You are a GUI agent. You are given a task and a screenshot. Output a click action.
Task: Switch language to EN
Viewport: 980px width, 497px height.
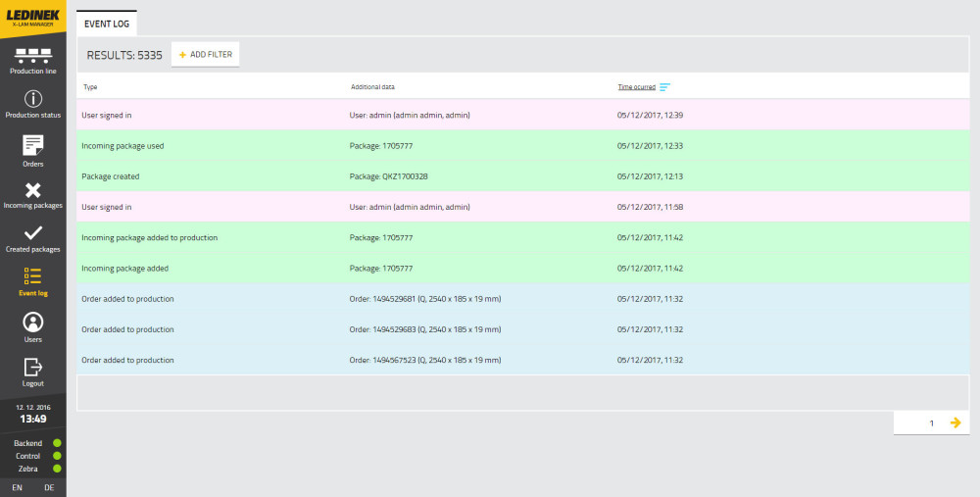pyautogui.click(x=18, y=487)
